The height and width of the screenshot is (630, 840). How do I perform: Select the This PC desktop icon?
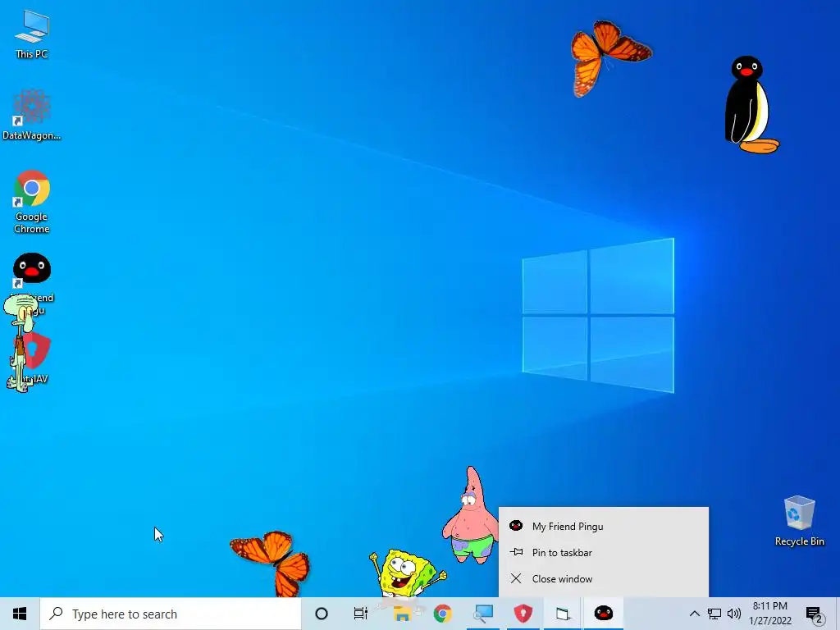click(x=32, y=34)
